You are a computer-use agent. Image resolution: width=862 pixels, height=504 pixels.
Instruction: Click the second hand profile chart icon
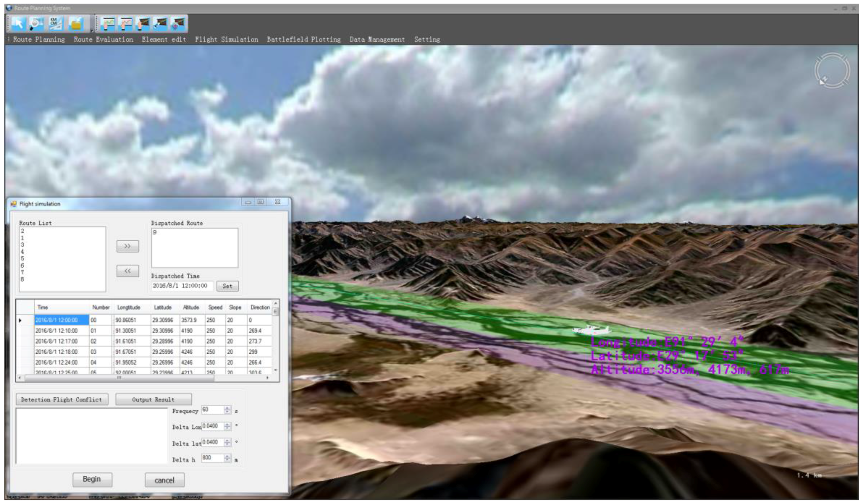click(x=126, y=23)
